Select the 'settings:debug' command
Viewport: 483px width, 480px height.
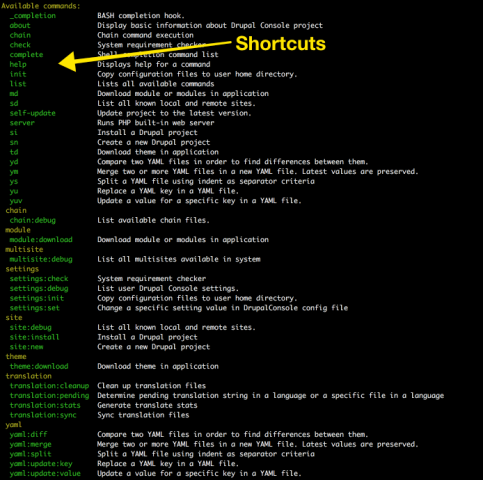coord(39,288)
